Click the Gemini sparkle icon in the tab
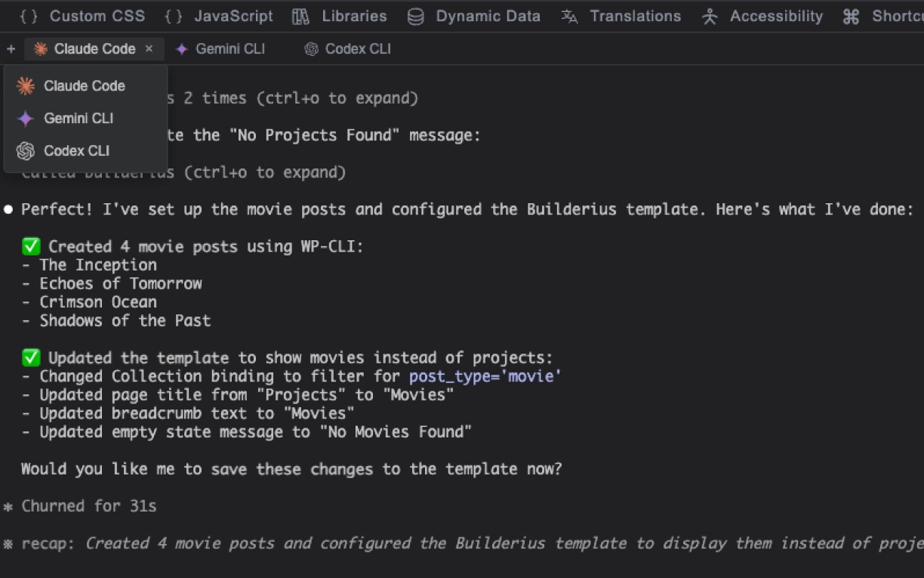 pyautogui.click(x=182, y=49)
